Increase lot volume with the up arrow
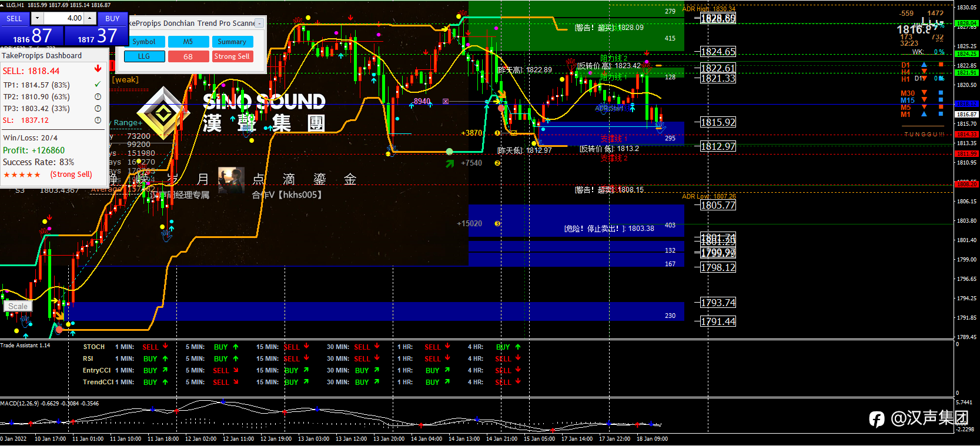 pos(90,18)
